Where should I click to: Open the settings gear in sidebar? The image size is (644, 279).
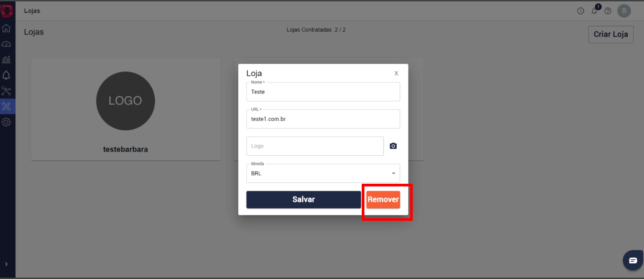[x=6, y=122]
